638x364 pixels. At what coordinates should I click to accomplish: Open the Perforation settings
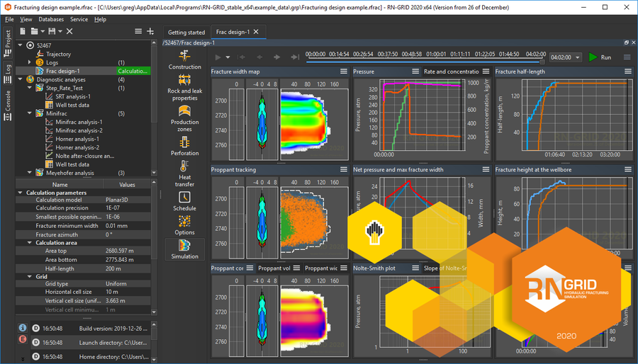coord(184,142)
